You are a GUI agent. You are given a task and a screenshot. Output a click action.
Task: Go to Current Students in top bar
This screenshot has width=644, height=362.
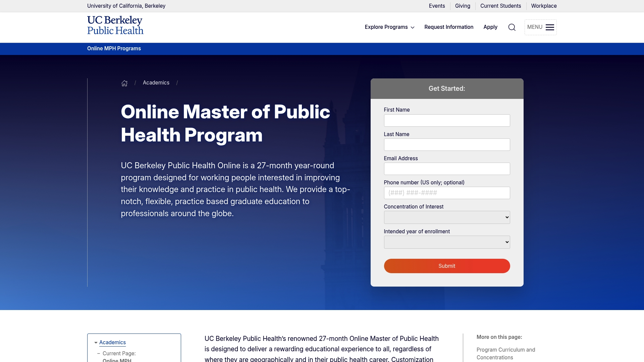500,6
